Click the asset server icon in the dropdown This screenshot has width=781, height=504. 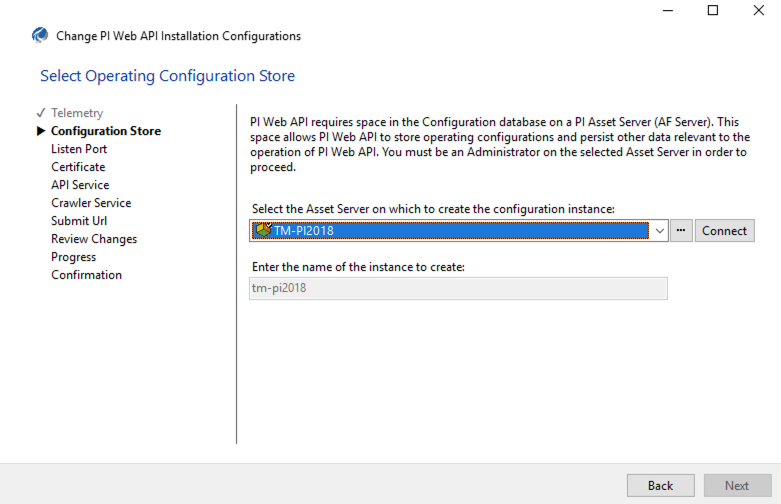(x=263, y=231)
